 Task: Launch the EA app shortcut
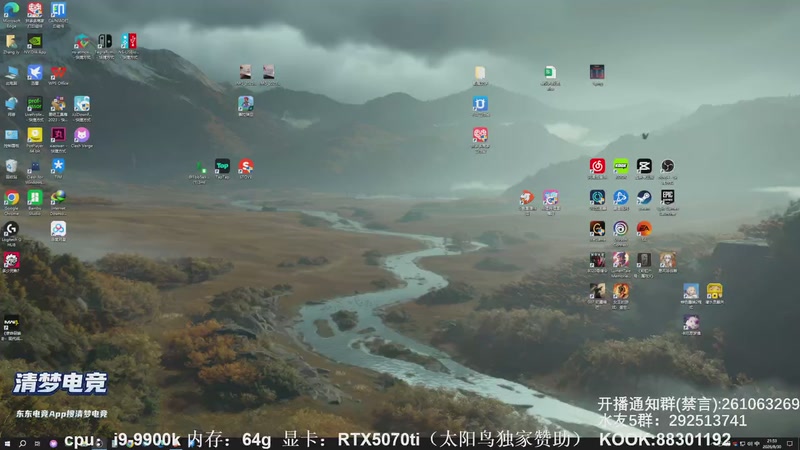coord(644,229)
